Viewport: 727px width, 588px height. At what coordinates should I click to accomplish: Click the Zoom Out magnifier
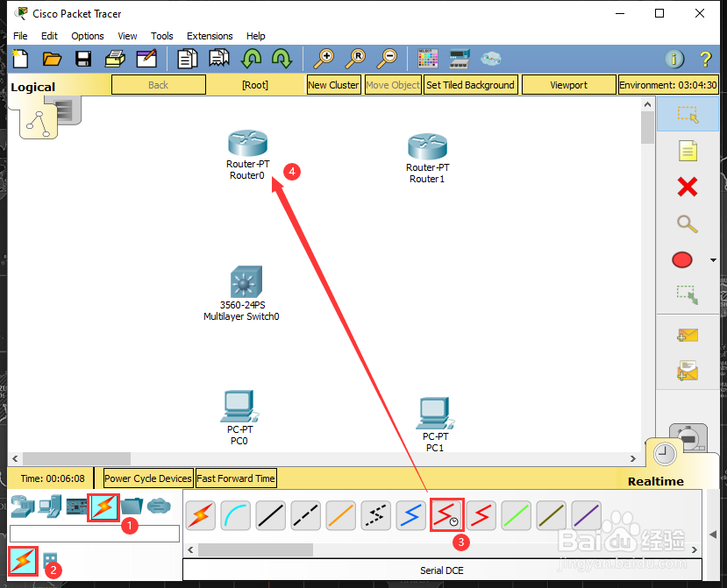click(x=387, y=59)
